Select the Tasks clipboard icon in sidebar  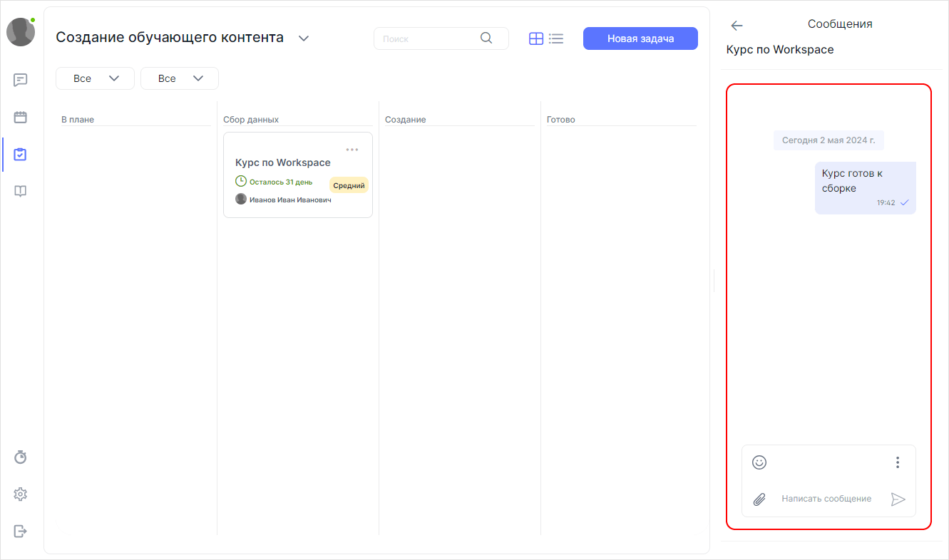coord(20,154)
